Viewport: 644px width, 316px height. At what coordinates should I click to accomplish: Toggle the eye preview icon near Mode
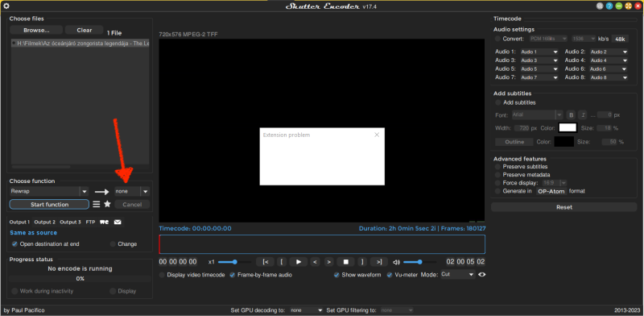tap(481, 274)
